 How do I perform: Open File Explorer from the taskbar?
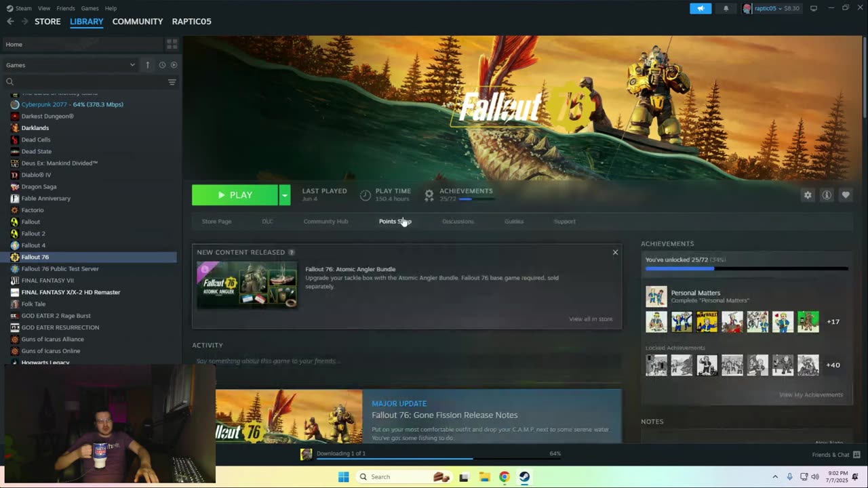484,476
